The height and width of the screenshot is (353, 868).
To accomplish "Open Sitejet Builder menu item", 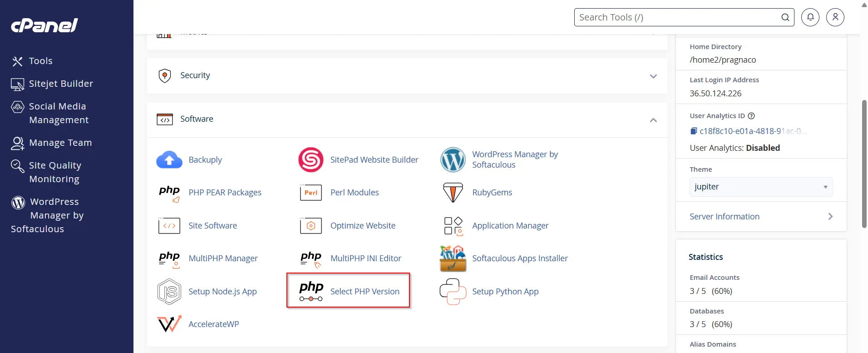I will tap(61, 84).
